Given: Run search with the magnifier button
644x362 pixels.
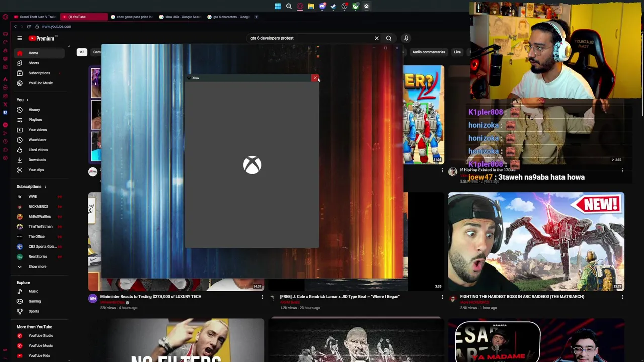Looking at the screenshot, I should [389, 38].
